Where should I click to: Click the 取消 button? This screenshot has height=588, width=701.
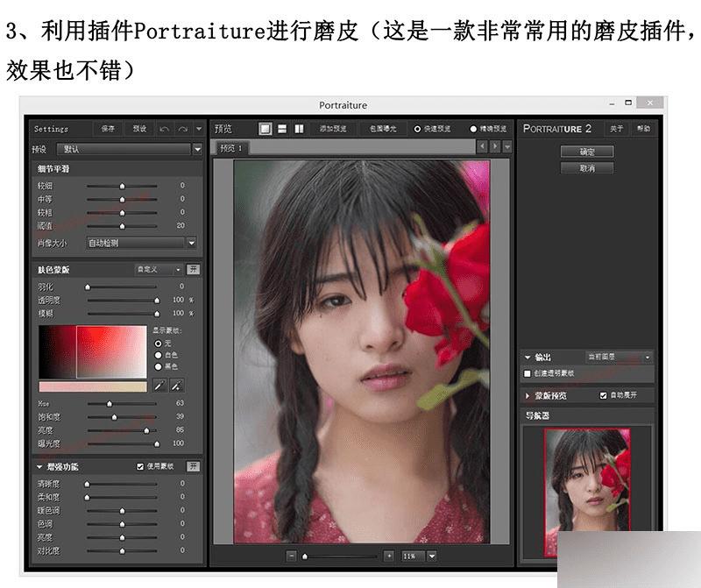(x=587, y=168)
